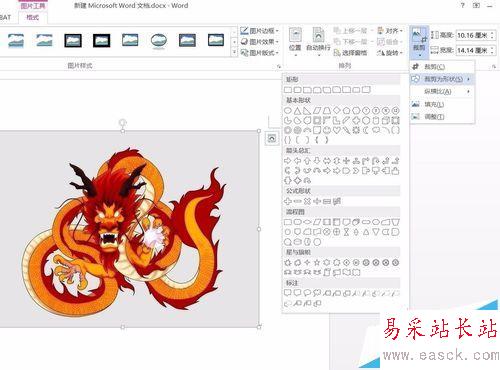The image size is (500, 370).
Task: Pick the rounded rectangle shape
Action: tap(297, 90)
